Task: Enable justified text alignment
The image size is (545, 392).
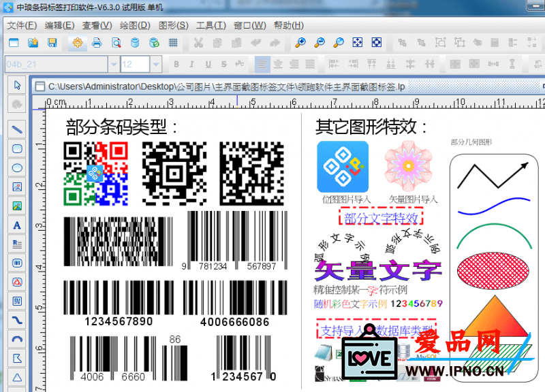Action: point(310,64)
